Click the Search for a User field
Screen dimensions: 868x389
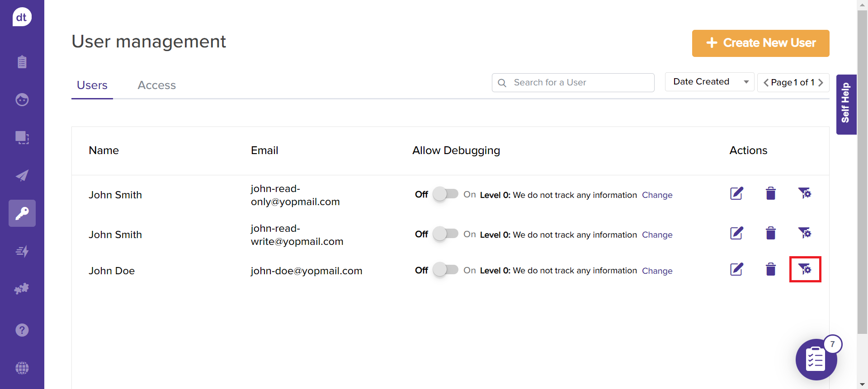579,83
